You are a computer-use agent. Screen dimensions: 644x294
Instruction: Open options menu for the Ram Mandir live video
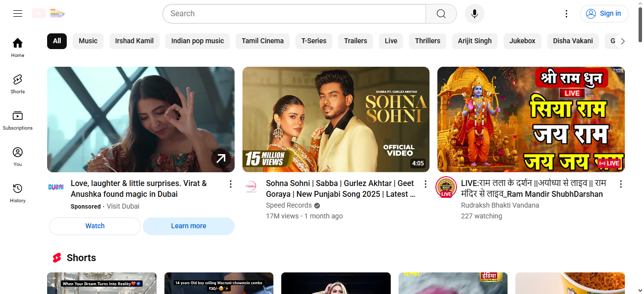point(620,184)
